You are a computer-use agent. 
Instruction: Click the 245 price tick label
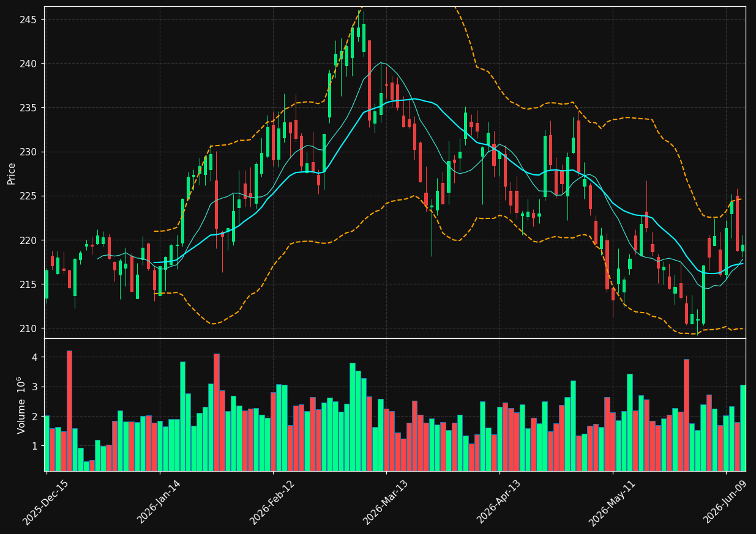click(x=29, y=20)
